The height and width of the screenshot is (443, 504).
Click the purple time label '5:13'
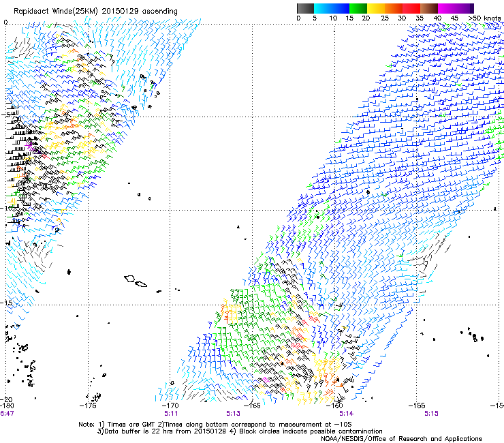(233, 414)
